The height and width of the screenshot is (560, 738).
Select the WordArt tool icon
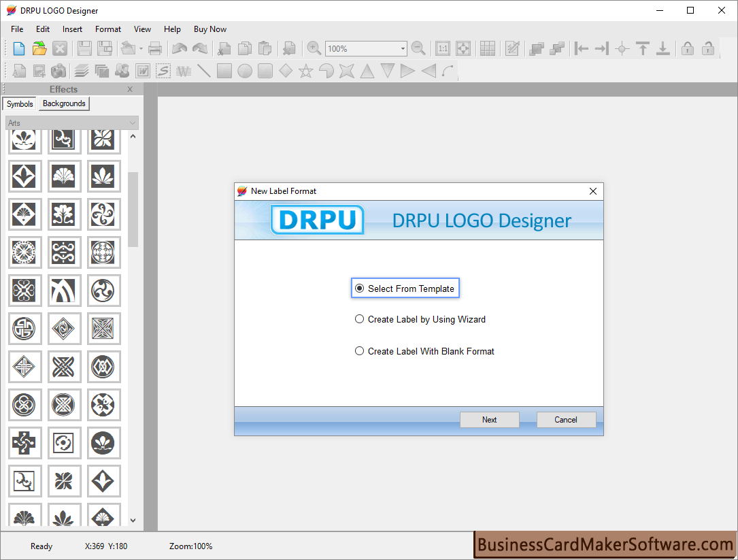click(x=184, y=71)
